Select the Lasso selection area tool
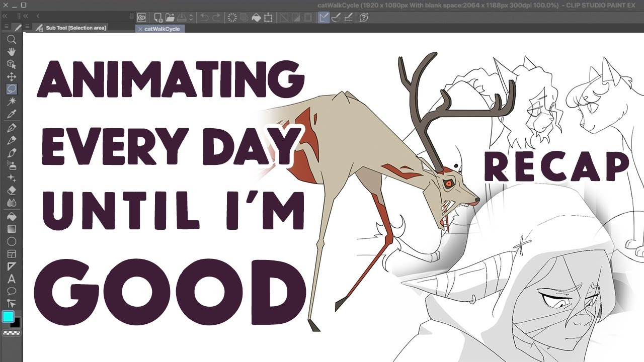This screenshot has width=644, height=362. [11, 89]
